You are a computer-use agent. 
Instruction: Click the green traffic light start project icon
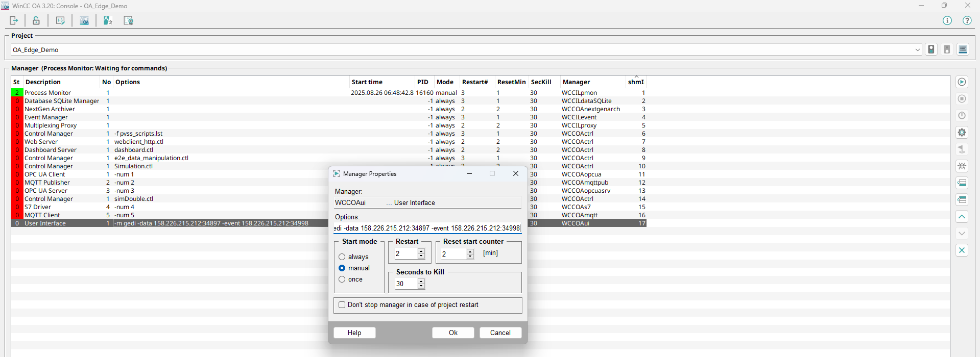[931, 49]
